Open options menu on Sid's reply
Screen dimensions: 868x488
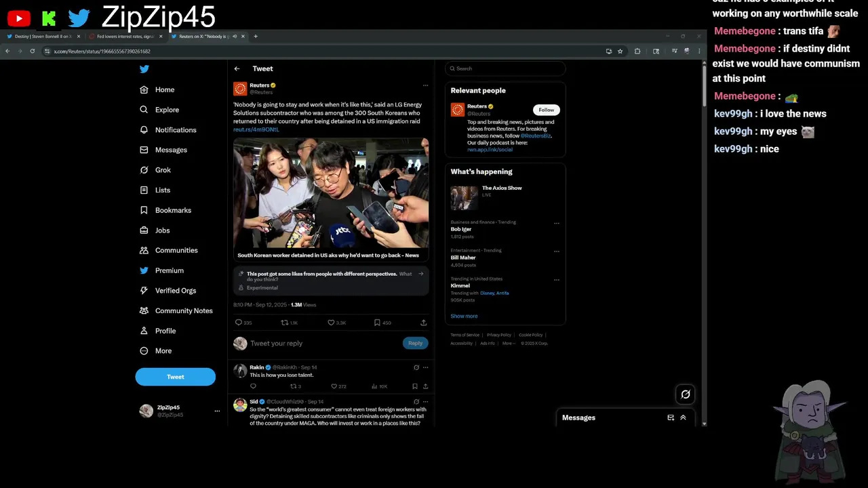(x=425, y=402)
